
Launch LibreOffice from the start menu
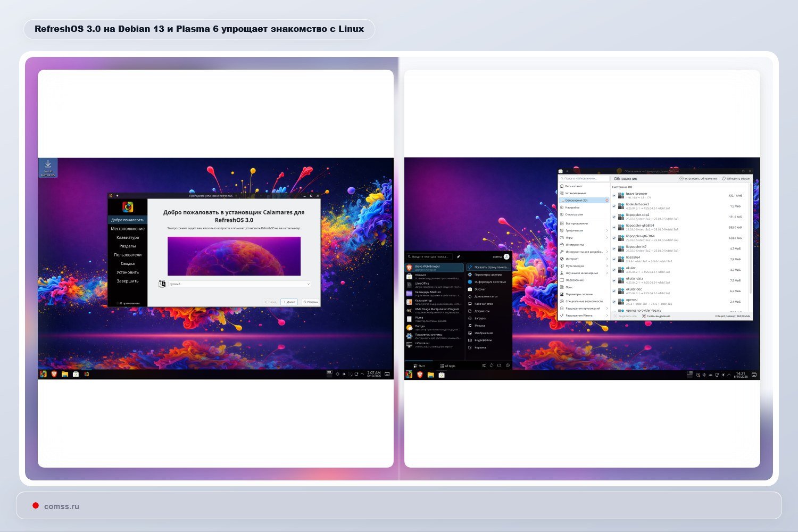point(435,285)
